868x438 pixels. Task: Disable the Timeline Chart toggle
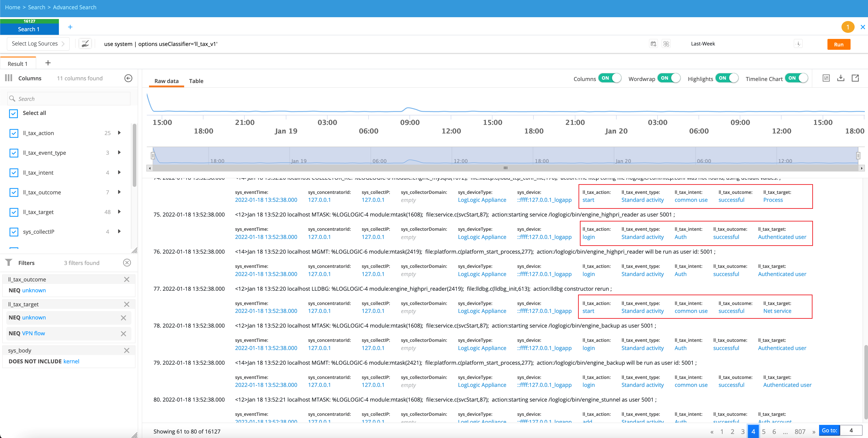pyautogui.click(x=796, y=78)
